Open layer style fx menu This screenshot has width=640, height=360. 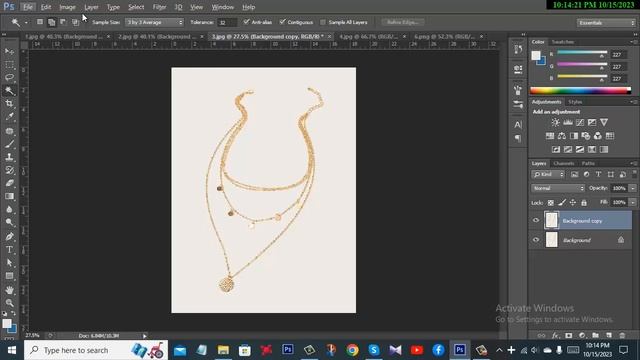[x=555, y=336]
